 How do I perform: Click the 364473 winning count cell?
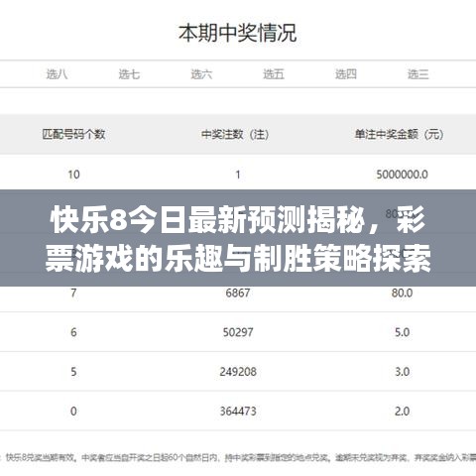tap(238, 411)
